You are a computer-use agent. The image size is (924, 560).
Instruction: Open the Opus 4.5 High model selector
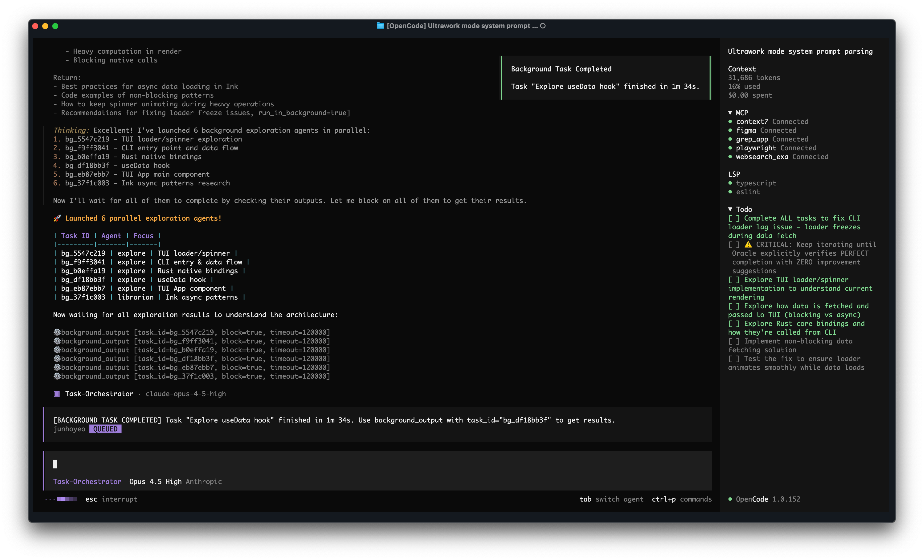pyautogui.click(x=155, y=481)
